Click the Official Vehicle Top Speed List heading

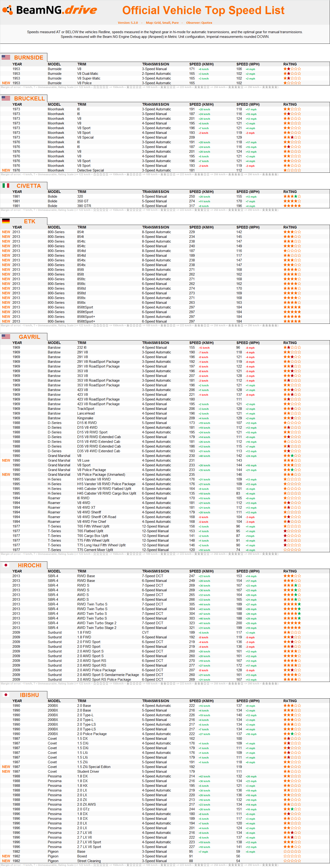(x=203, y=10)
